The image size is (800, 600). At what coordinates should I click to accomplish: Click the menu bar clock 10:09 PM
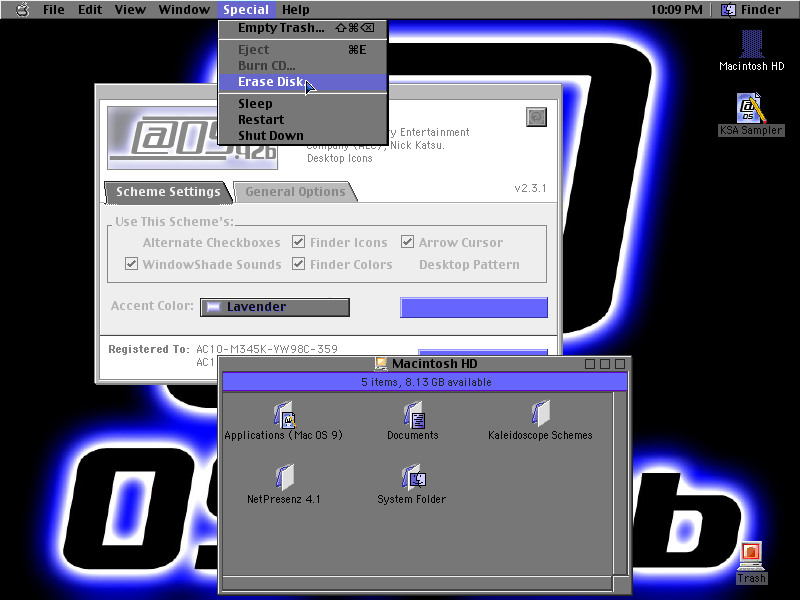(677, 10)
